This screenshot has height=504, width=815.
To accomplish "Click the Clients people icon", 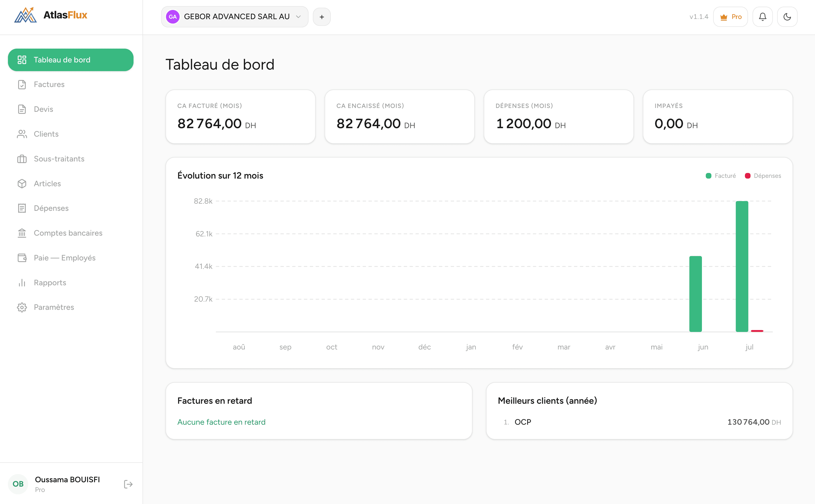I will pyautogui.click(x=22, y=134).
